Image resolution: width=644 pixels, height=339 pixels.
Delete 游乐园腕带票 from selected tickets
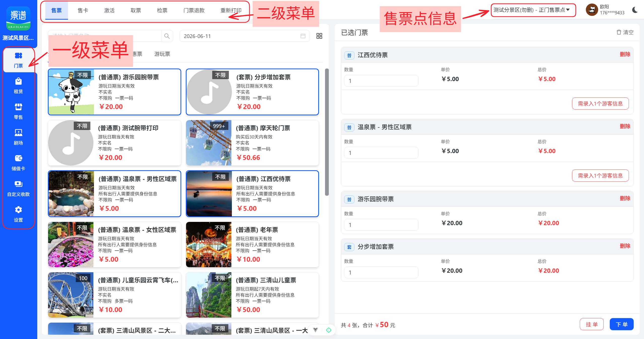(625, 198)
